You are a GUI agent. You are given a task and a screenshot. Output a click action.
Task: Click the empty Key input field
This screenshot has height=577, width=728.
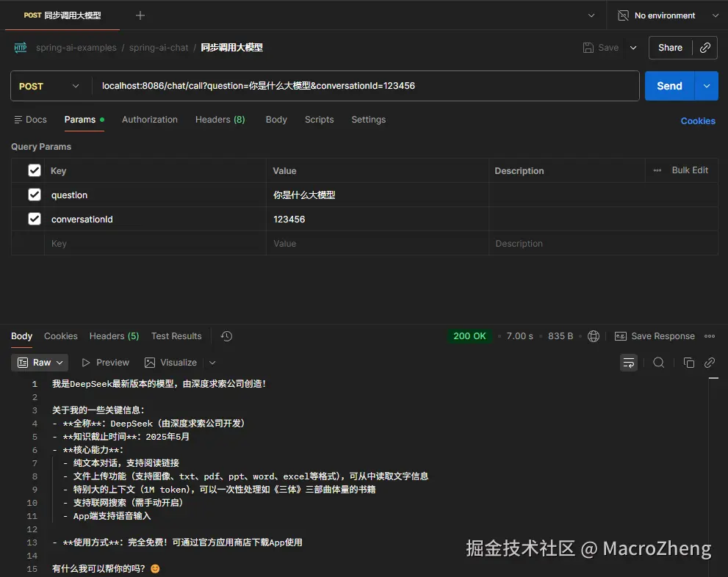[155, 243]
